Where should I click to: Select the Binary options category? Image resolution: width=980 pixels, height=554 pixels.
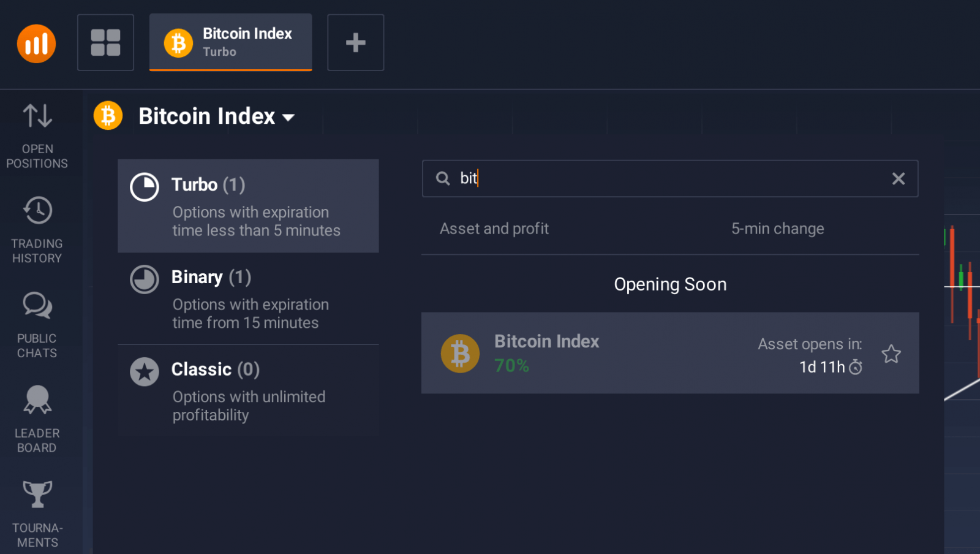[248, 298]
